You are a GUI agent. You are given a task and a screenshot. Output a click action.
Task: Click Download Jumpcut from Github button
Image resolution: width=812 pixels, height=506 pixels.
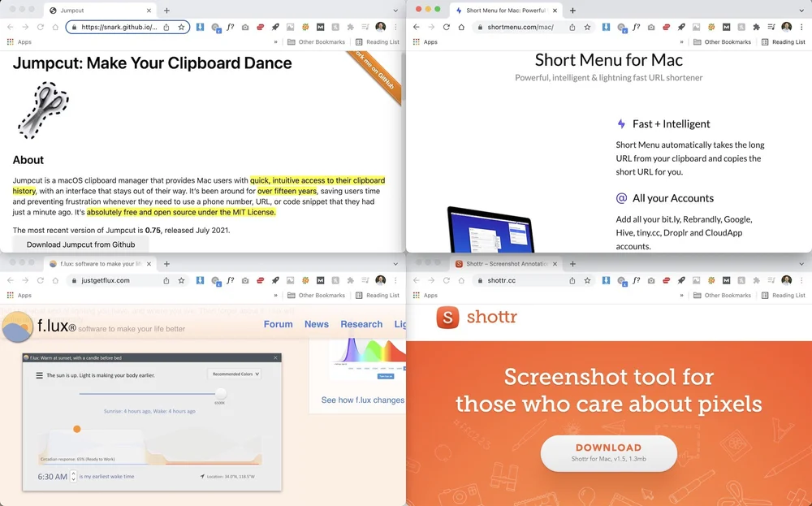tap(80, 244)
